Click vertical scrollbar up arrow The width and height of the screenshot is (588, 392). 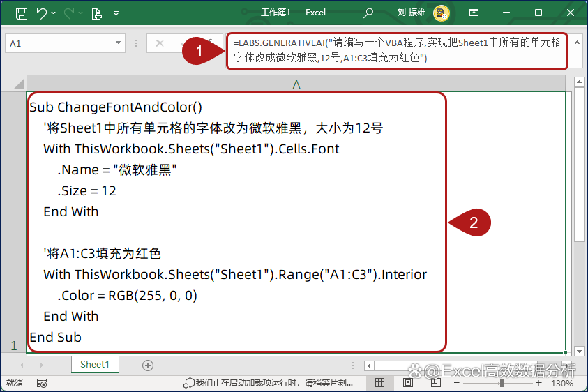pyautogui.click(x=580, y=82)
